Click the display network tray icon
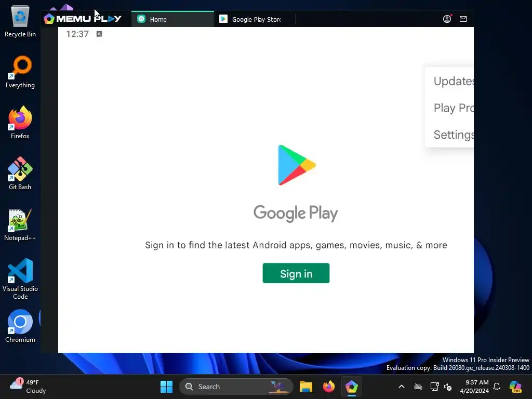Screen dimensions: 532x399 pos(435,387)
